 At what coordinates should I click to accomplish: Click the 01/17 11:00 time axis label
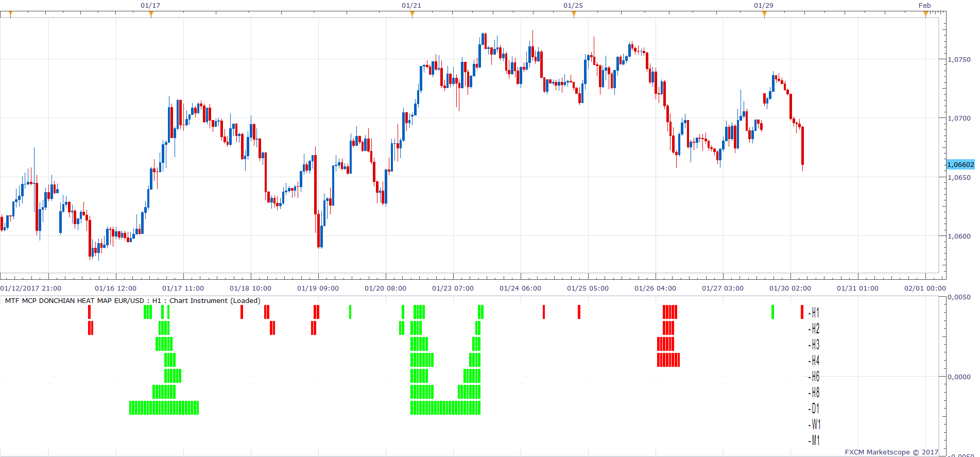coord(183,289)
